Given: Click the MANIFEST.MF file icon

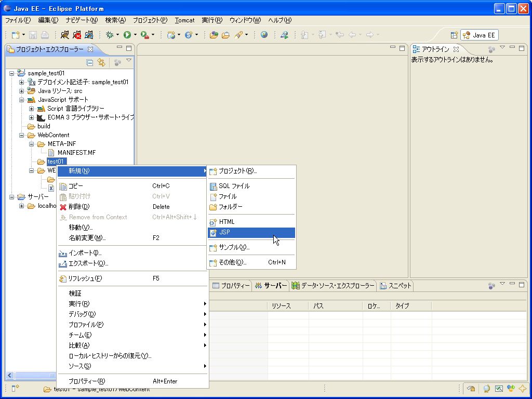Looking at the screenshot, I should point(51,153).
